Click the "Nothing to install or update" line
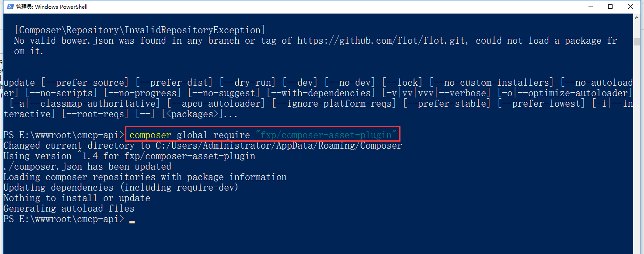Image resolution: width=644 pixels, height=254 pixels. coord(77,198)
